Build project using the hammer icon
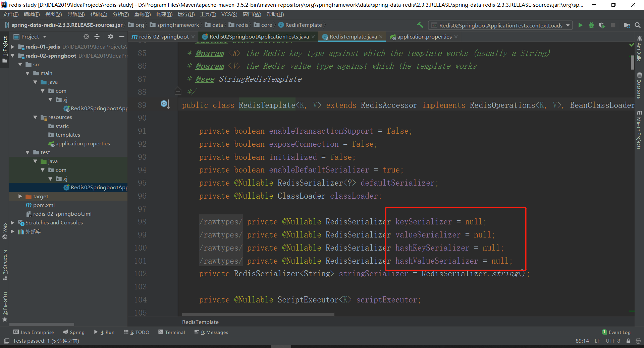This screenshot has height=348, width=644. (420, 25)
